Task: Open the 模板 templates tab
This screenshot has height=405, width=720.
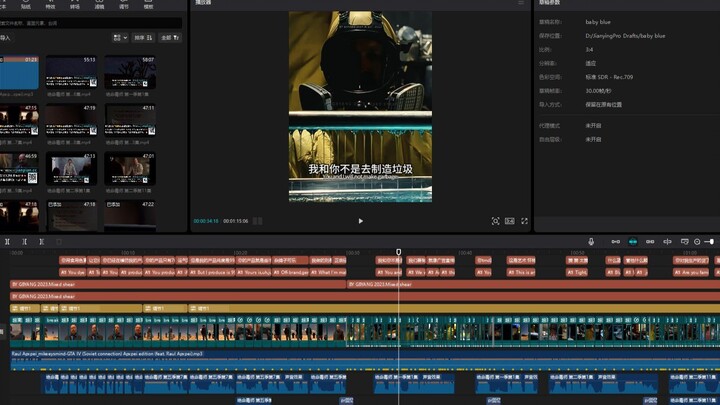Action: click(x=148, y=5)
